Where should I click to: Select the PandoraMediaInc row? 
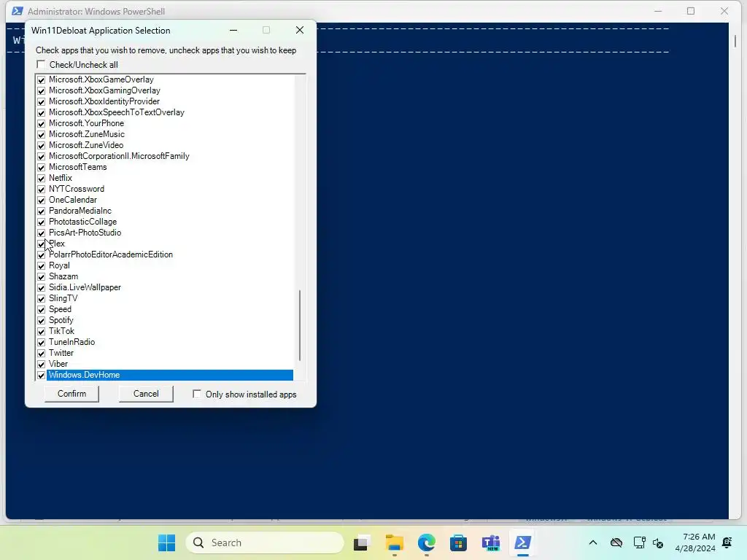(165, 211)
